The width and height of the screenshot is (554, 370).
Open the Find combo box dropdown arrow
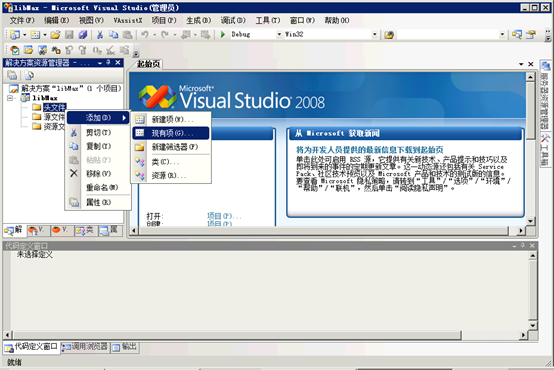(502, 34)
